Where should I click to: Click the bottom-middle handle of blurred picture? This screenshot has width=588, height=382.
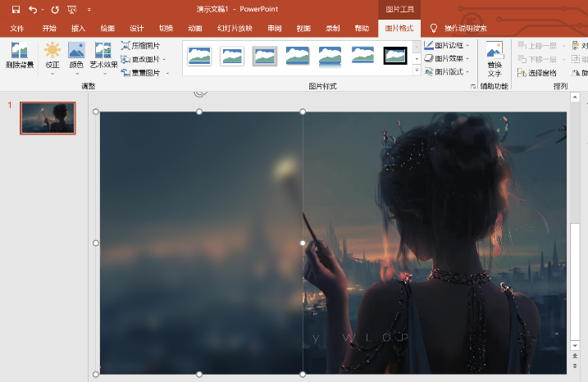(x=199, y=374)
